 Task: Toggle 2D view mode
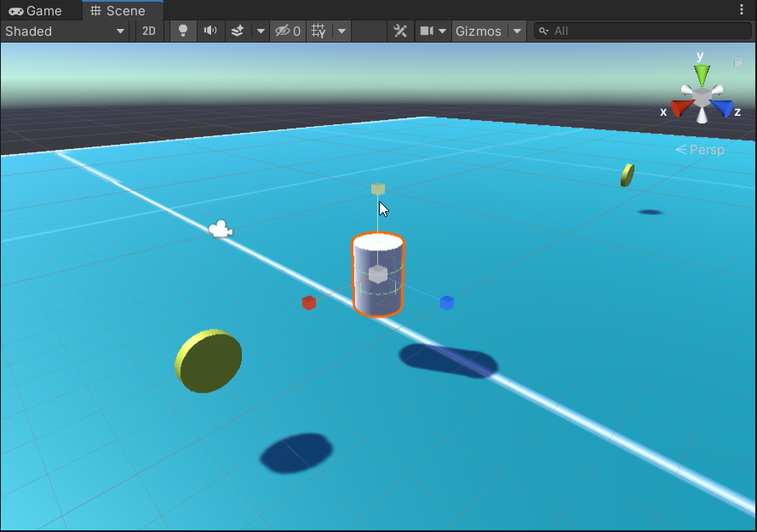(149, 31)
